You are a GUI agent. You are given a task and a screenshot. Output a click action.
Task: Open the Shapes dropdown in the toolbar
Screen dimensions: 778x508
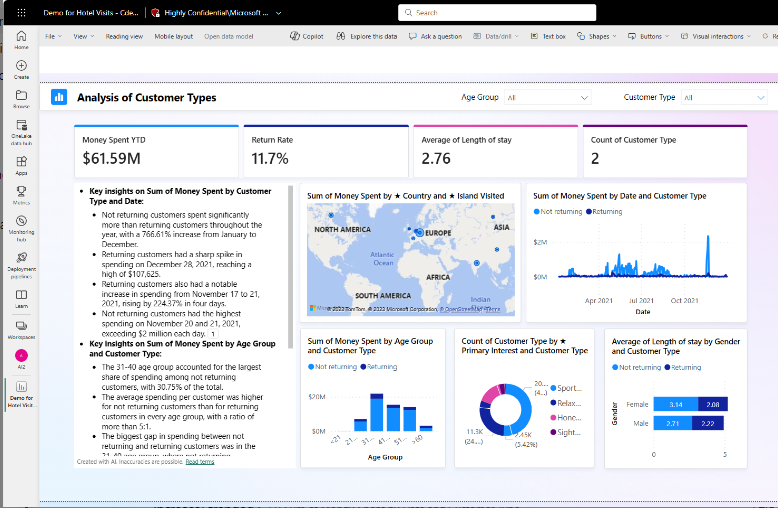coord(598,36)
